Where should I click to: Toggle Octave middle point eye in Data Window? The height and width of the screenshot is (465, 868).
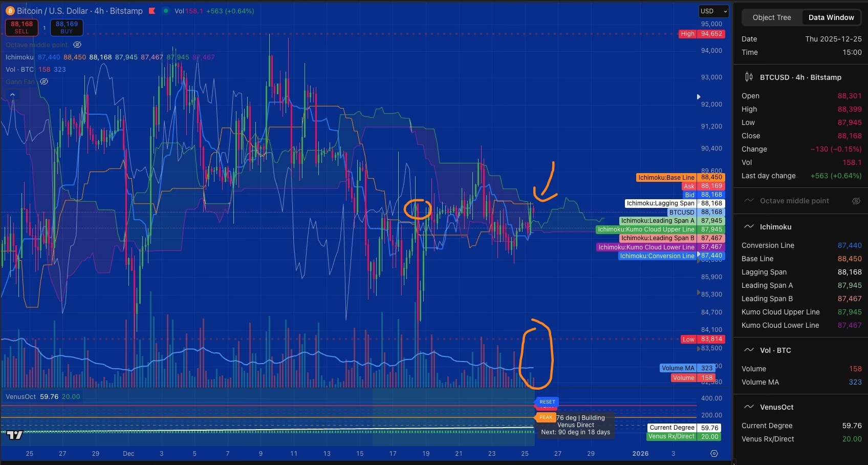click(856, 201)
